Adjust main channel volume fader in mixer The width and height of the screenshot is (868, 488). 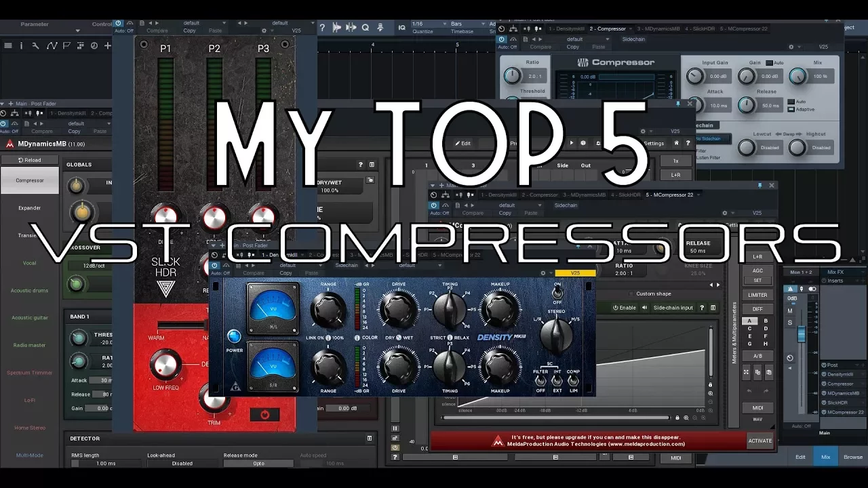coord(801,333)
